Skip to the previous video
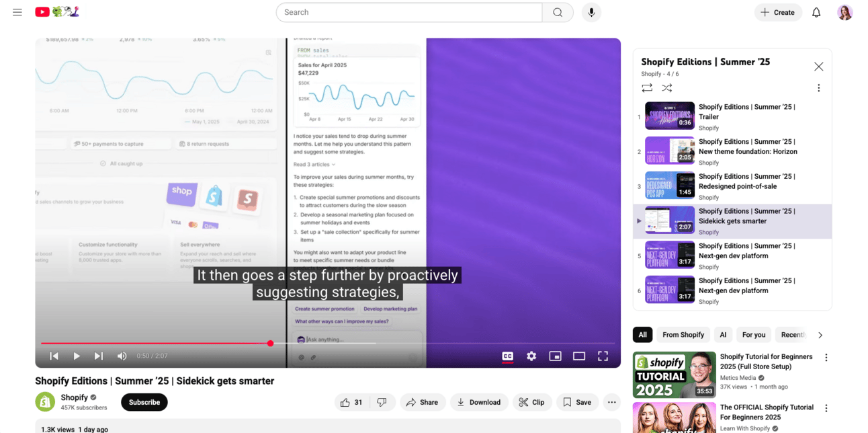The image size is (868, 433). click(54, 356)
